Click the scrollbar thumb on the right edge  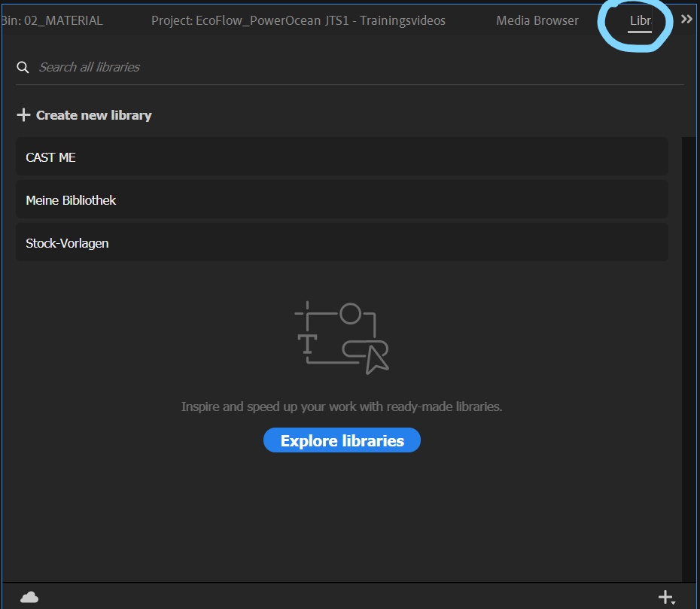[x=686, y=158]
